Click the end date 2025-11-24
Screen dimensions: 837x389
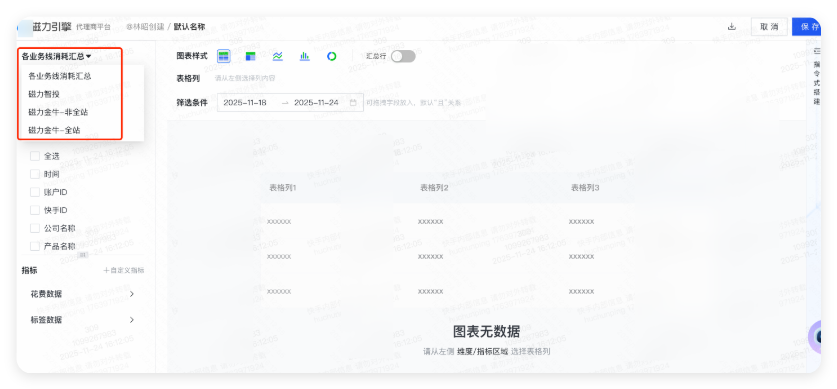pyautogui.click(x=316, y=102)
